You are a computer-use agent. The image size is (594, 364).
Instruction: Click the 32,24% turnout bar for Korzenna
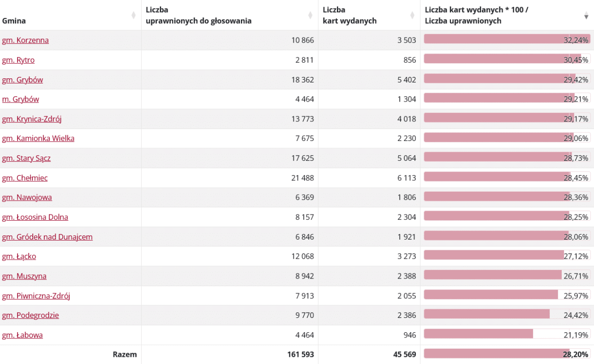pyautogui.click(x=507, y=39)
